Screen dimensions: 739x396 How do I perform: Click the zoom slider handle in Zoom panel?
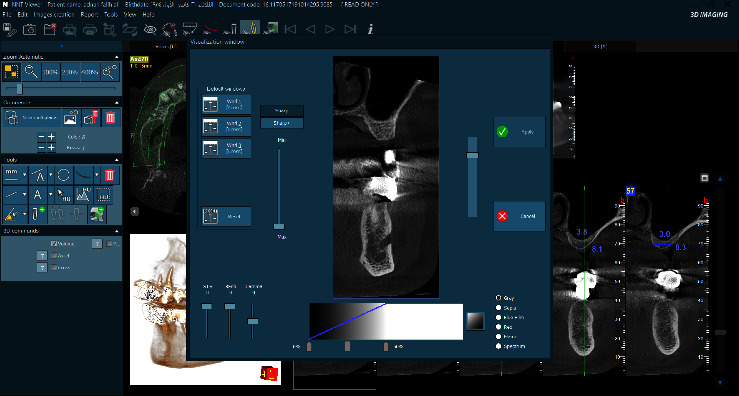pyautogui.click(x=19, y=89)
